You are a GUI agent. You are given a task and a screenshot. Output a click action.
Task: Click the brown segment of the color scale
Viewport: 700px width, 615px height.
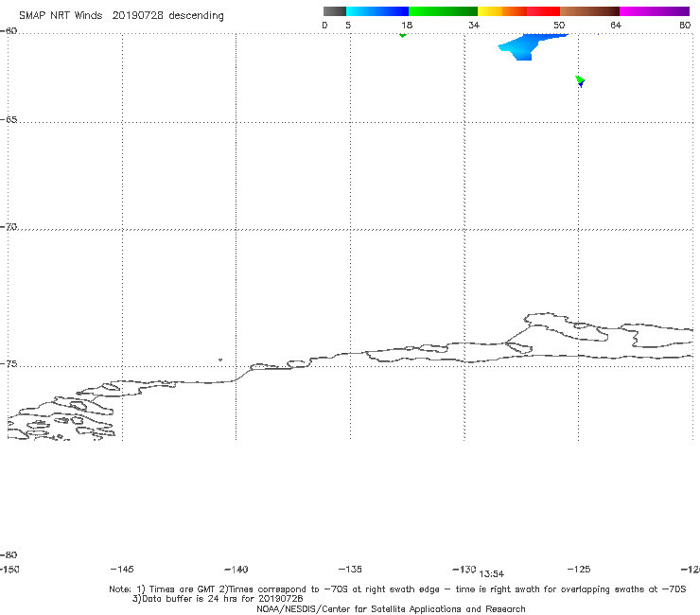click(x=589, y=11)
